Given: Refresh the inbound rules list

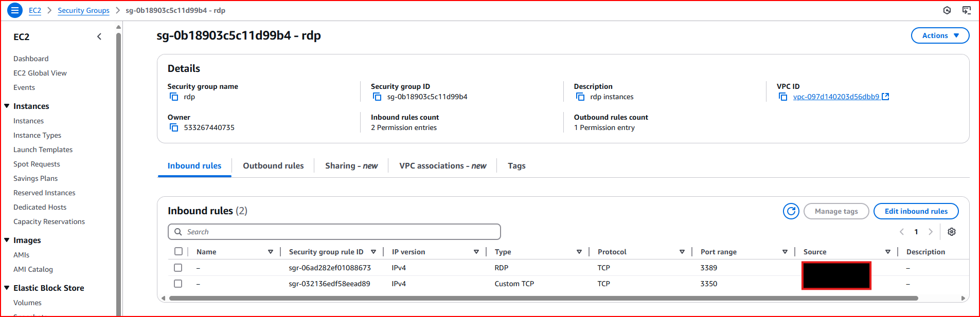Looking at the screenshot, I should click(x=791, y=211).
